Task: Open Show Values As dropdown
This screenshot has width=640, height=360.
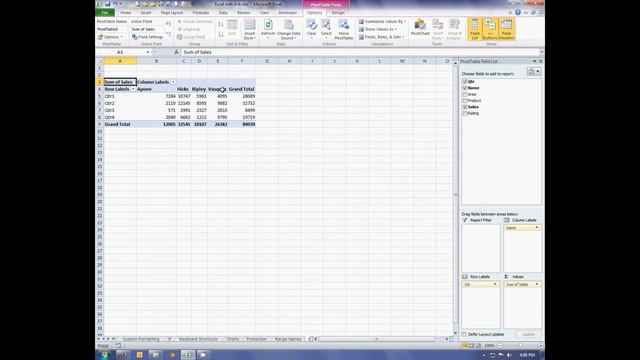Action: [378, 29]
